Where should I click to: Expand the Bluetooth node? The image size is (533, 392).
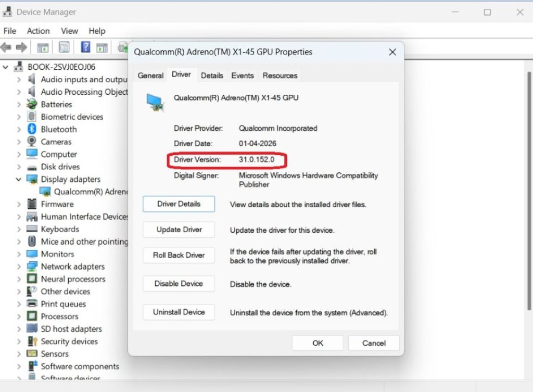19,129
